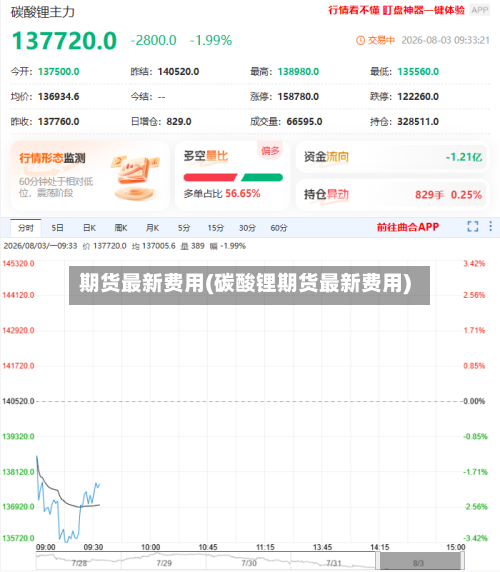This screenshot has height=572, width=500.
Task: Click the 829手 0.25% position change value
Action: pos(449,194)
